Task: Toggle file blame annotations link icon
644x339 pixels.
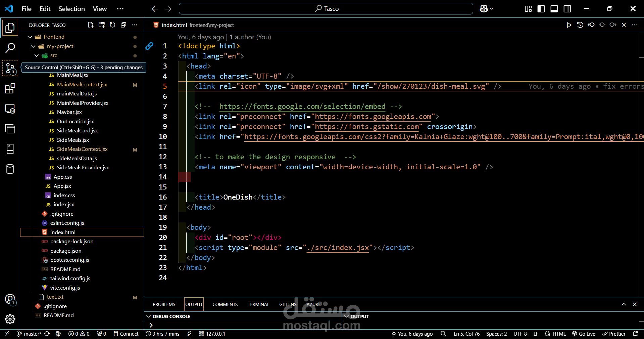Action: click(x=149, y=46)
